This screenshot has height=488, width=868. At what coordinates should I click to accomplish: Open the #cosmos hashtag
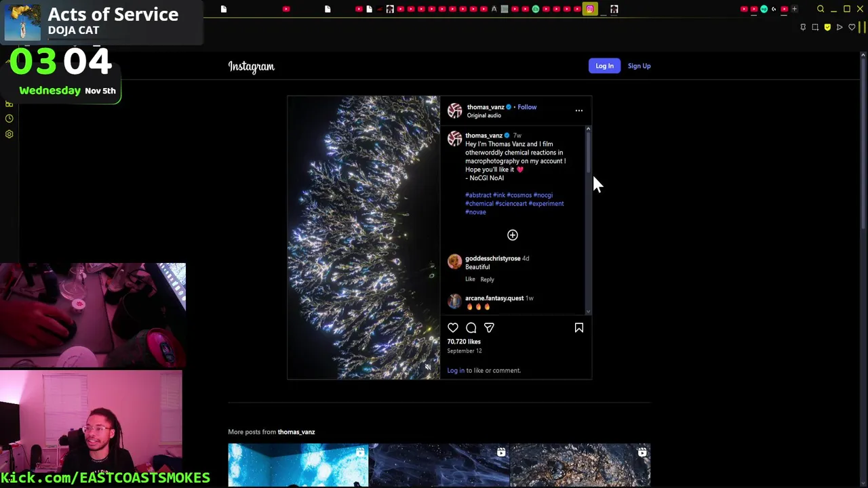coord(519,195)
